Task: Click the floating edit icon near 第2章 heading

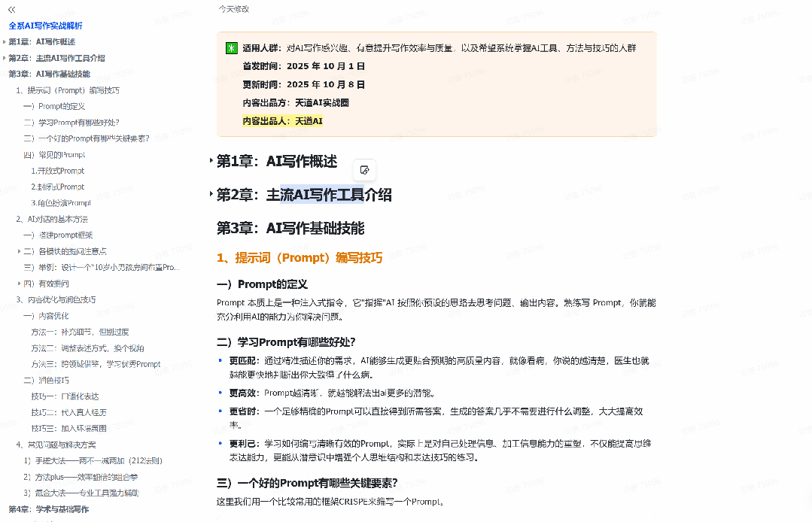Action: point(363,170)
